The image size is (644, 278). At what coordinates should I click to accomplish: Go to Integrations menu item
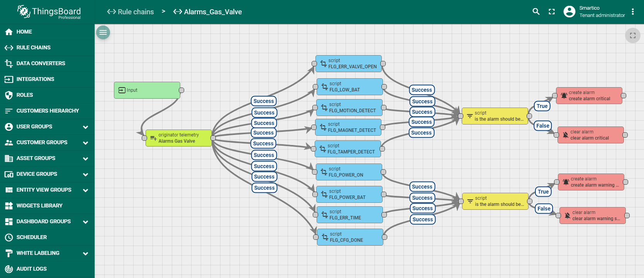pyautogui.click(x=35, y=79)
